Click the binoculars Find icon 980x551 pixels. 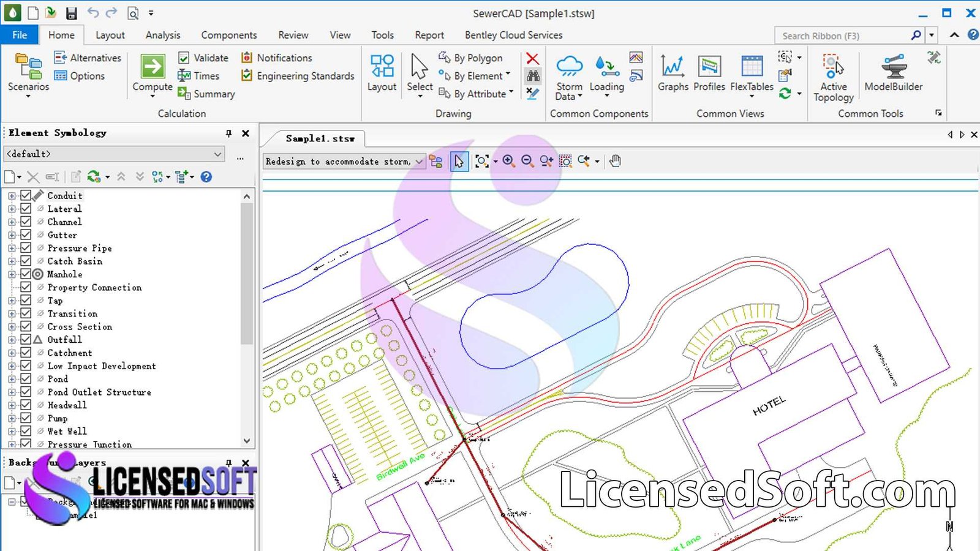coord(533,76)
